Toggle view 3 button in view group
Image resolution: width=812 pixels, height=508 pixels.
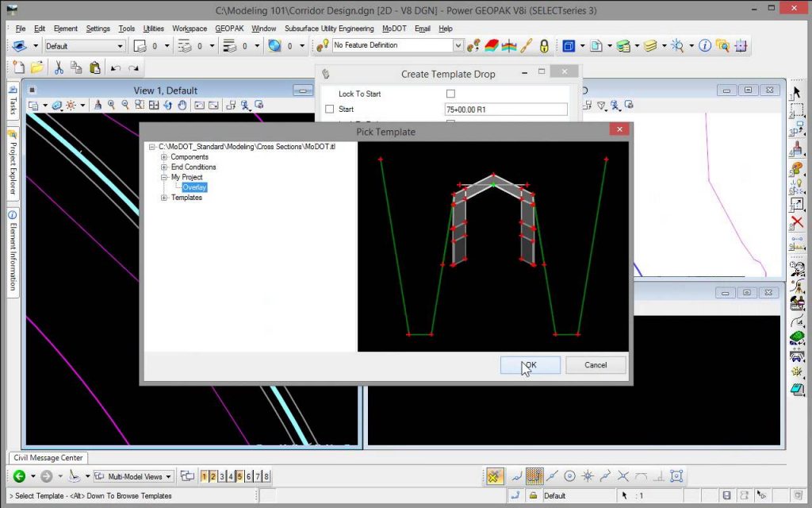[222, 476]
